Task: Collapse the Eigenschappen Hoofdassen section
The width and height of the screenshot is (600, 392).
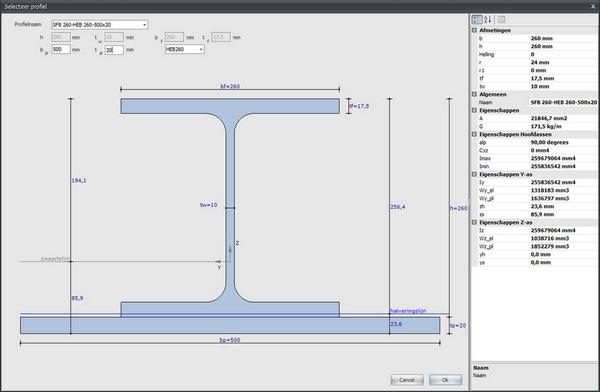Action: click(474, 134)
